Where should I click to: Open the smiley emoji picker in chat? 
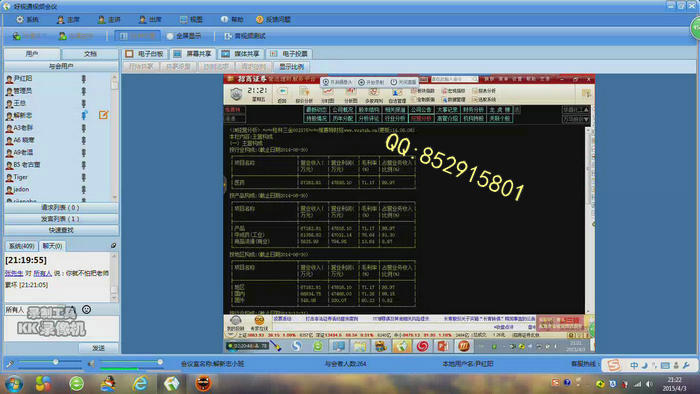(87, 309)
